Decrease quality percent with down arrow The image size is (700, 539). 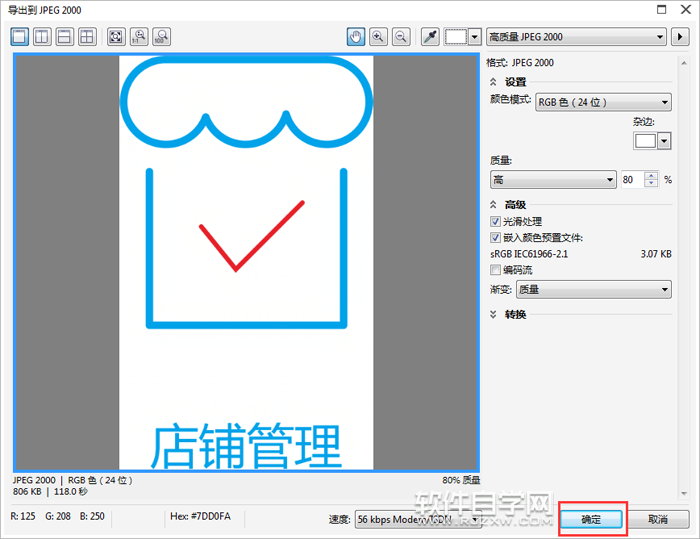coord(651,184)
